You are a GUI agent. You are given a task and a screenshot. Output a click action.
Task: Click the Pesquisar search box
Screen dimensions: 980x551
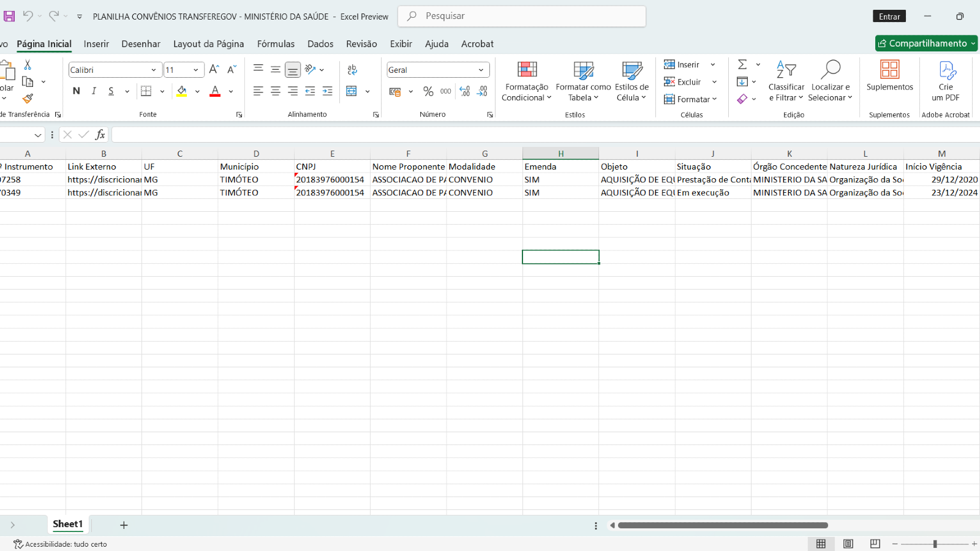(x=522, y=17)
